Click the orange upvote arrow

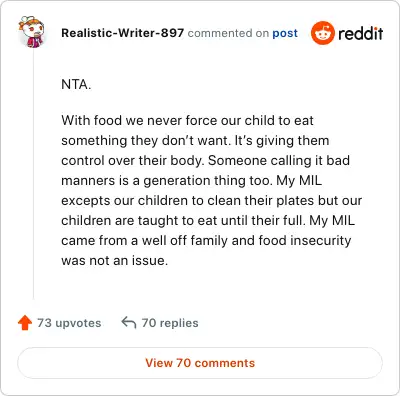point(25,323)
